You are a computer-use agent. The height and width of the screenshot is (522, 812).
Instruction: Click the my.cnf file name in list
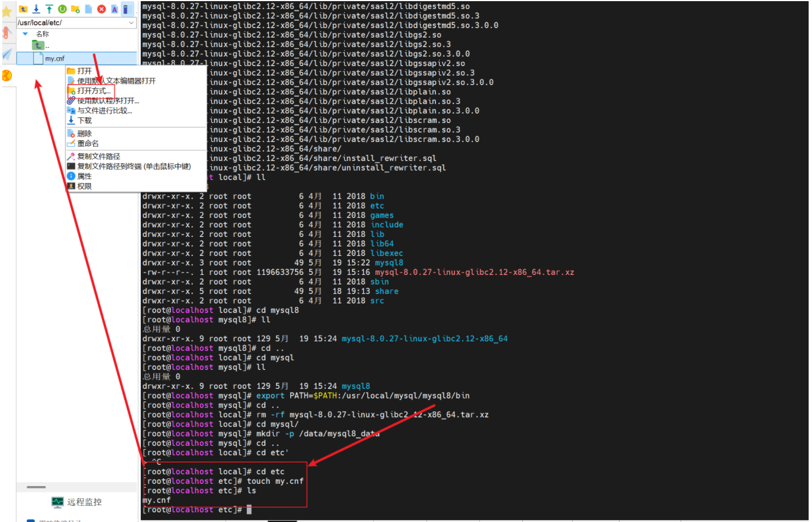click(55, 58)
